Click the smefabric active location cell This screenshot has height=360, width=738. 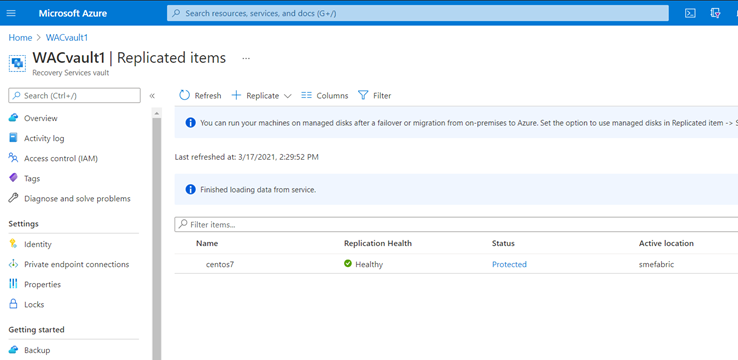(x=656, y=264)
